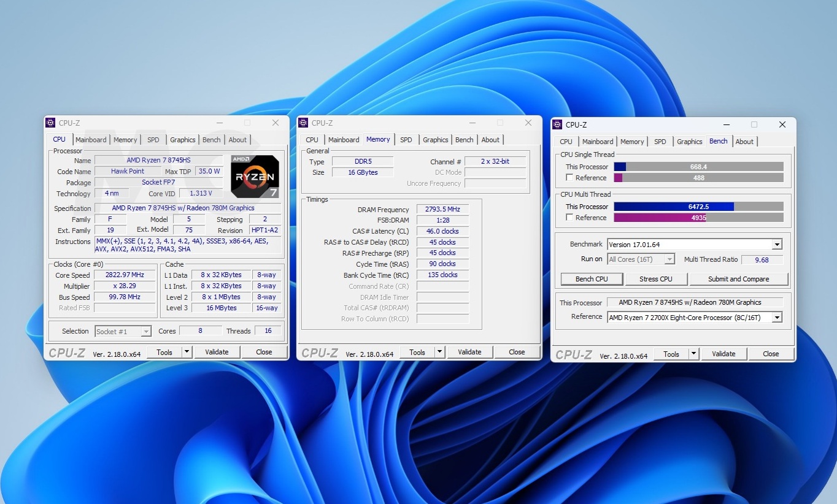
Task: Close the Bench CPU-Z window
Action: tap(782, 124)
